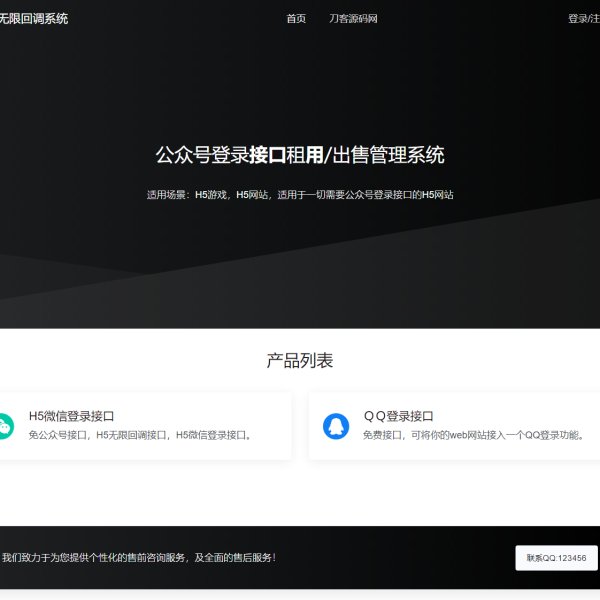Select the 适用场景 subtitle text
600x600 pixels.
pos(300,195)
